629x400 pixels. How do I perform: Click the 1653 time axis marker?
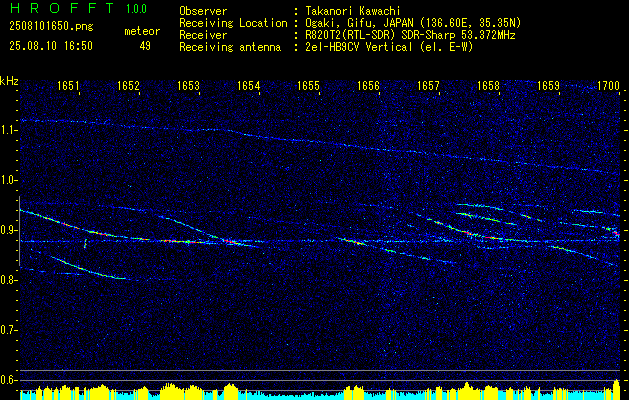coord(188,85)
